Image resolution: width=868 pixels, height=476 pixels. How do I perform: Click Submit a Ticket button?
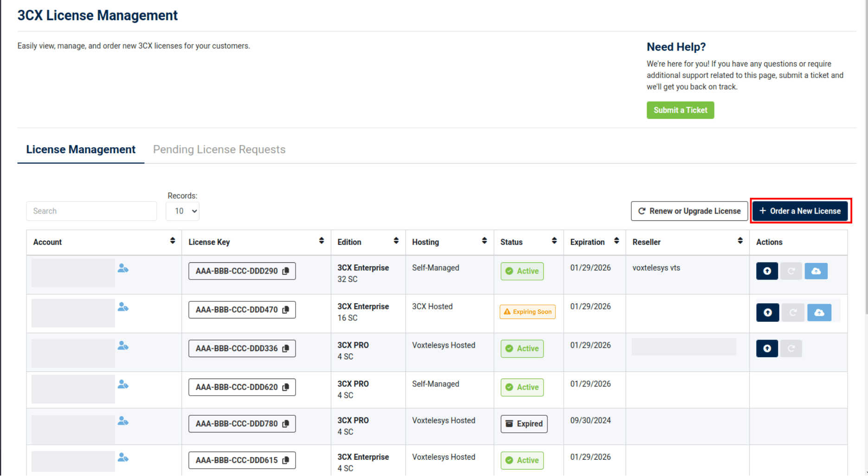681,110
